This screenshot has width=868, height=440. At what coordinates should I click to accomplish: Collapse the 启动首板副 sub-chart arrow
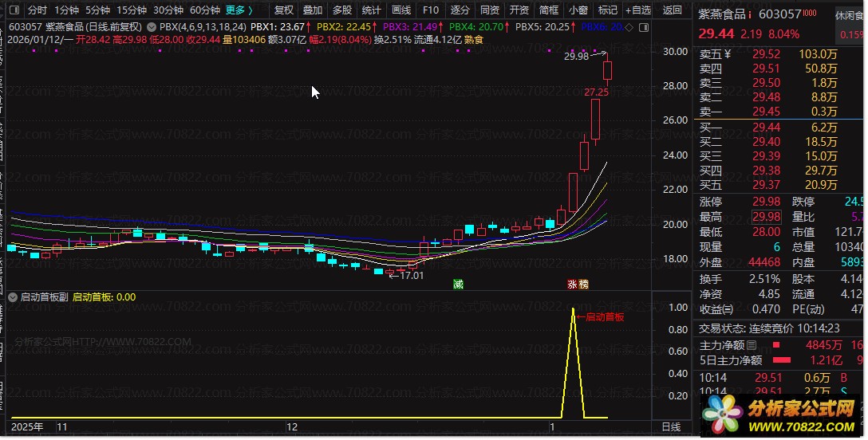click(x=13, y=297)
